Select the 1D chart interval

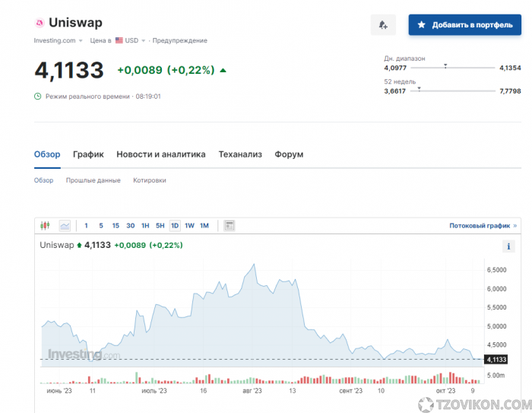point(175,226)
